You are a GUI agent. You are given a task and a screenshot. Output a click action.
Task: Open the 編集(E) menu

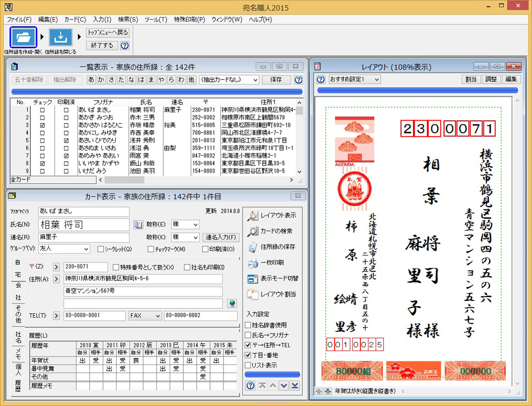click(x=48, y=19)
